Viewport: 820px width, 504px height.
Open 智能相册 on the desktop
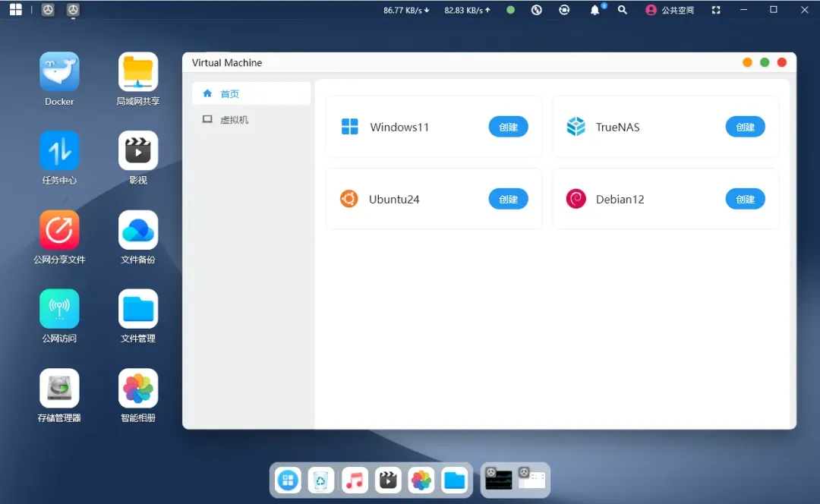point(138,388)
